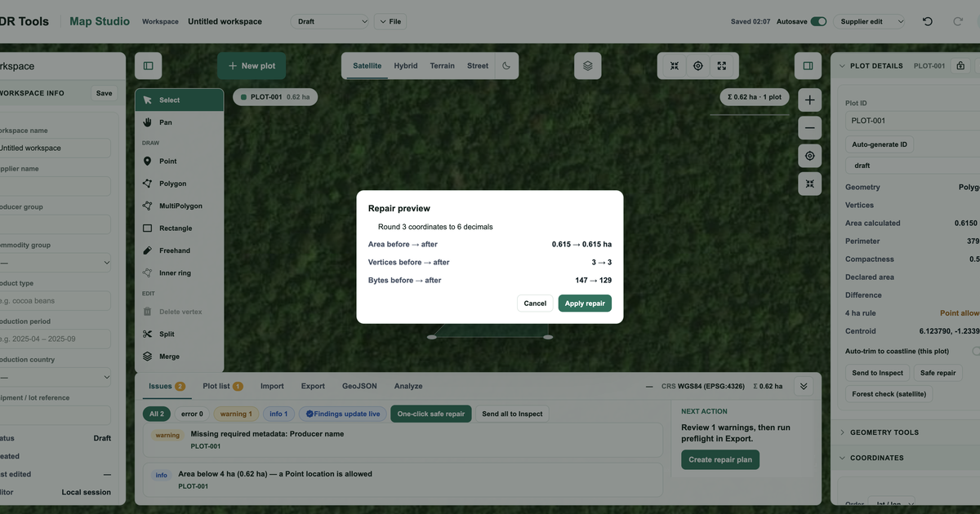980x514 pixels.
Task: Click the locate target icon under the zoom-out button
Action: (x=809, y=156)
